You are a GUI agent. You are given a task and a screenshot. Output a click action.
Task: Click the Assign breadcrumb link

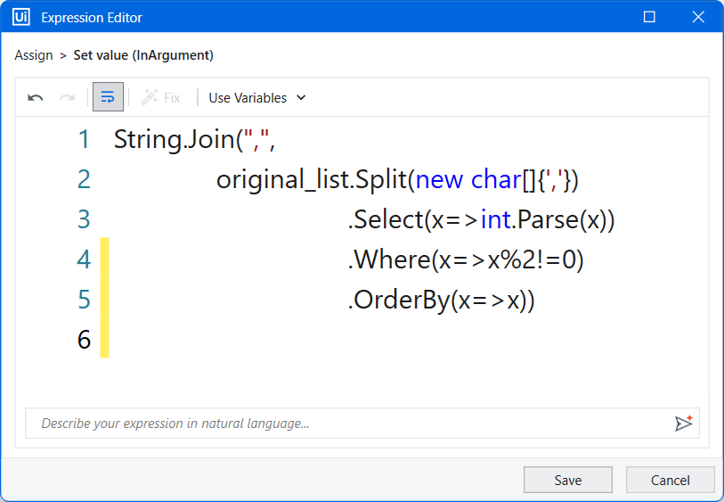[x=34, y=55]
